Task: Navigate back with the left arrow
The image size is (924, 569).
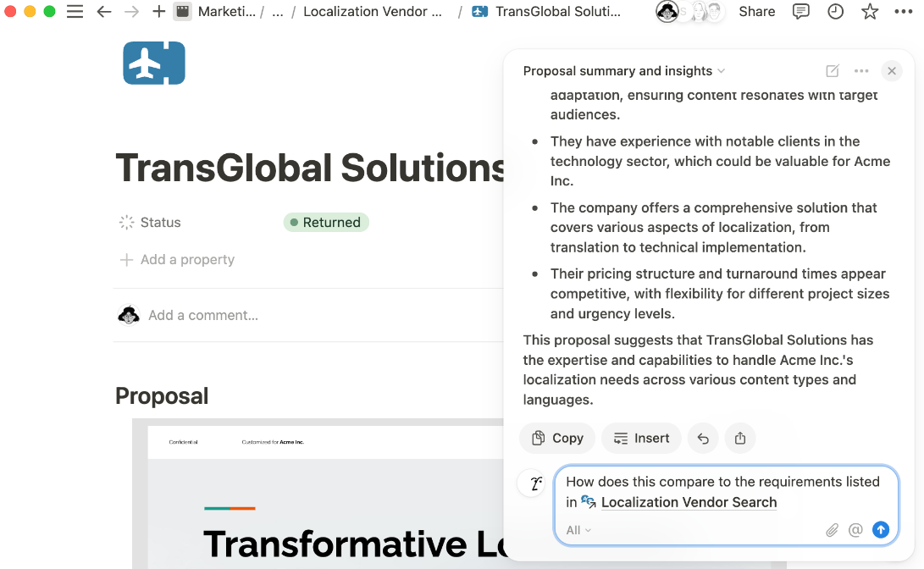Action: tap(103, 12)
